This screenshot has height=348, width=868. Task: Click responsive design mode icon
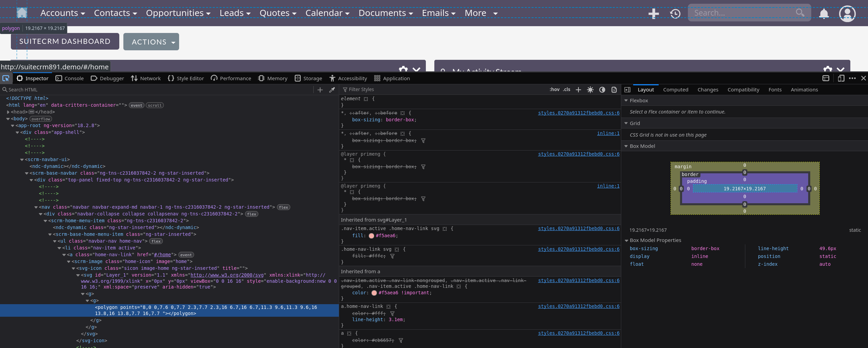coord(841,79)
